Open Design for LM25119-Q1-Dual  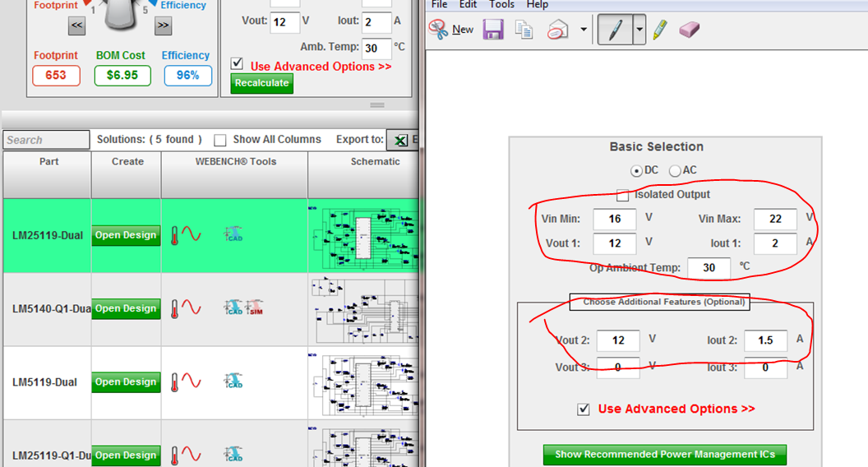click(x=126, y=455)
